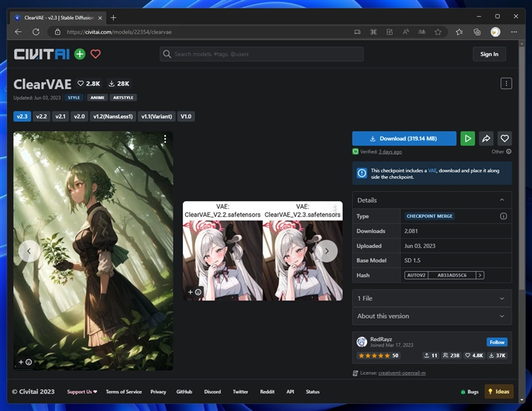Image resolution: width=532 pixels, height=411 pixels.
Task: Expand About this version section
Action: [432, 316]
